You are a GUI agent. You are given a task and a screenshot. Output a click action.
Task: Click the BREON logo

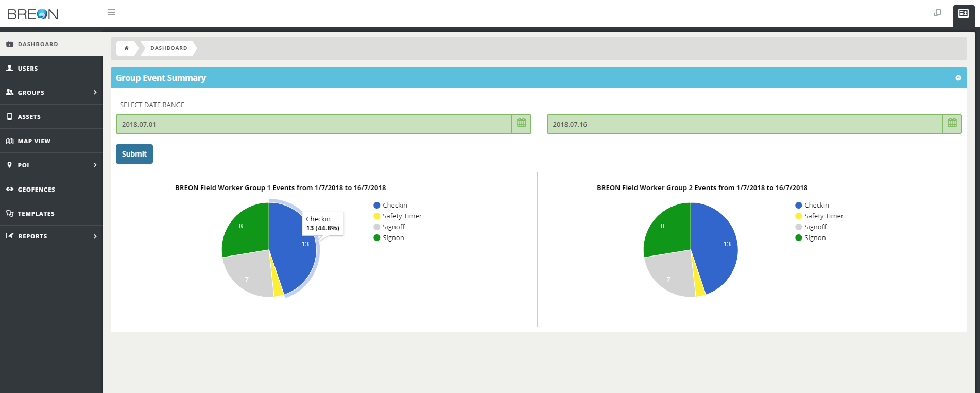[32, 14]
